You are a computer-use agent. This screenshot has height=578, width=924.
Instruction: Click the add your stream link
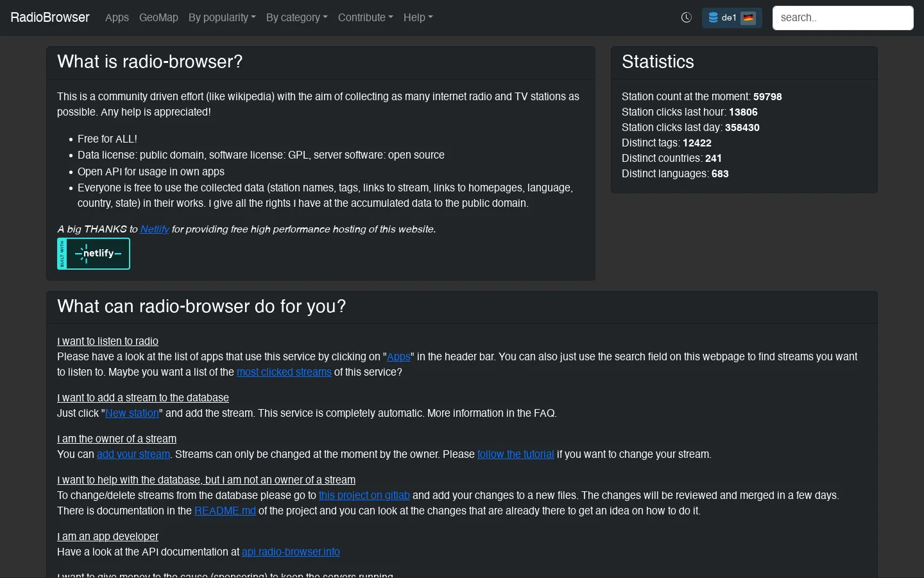click(x=133, y=454)
